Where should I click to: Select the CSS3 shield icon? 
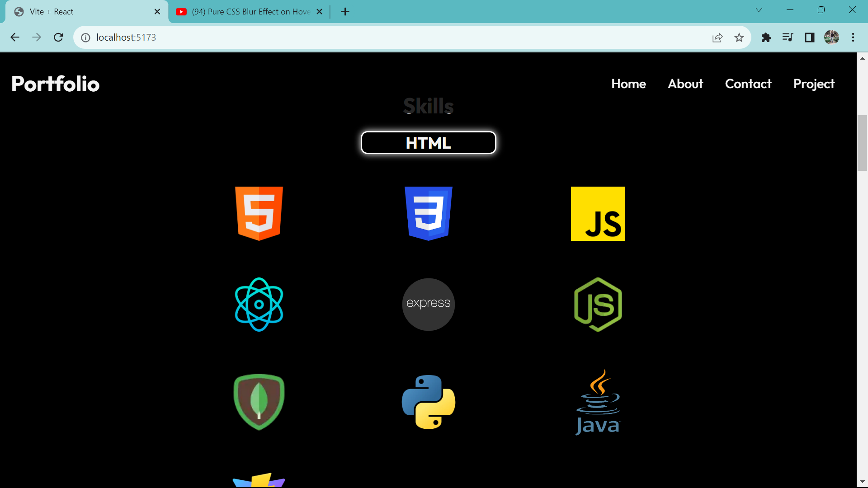pos(428,213)
